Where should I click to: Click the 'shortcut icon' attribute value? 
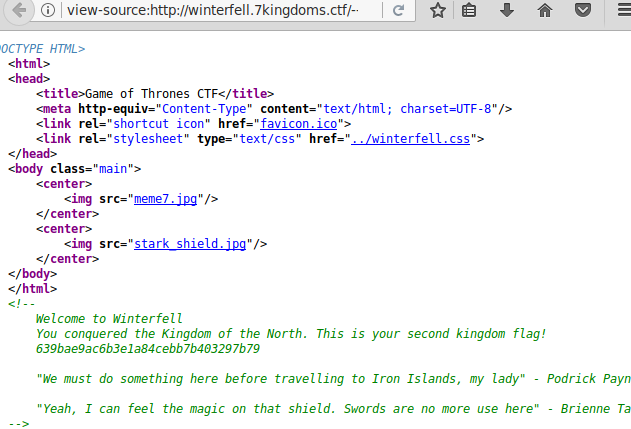click(158, 124)
